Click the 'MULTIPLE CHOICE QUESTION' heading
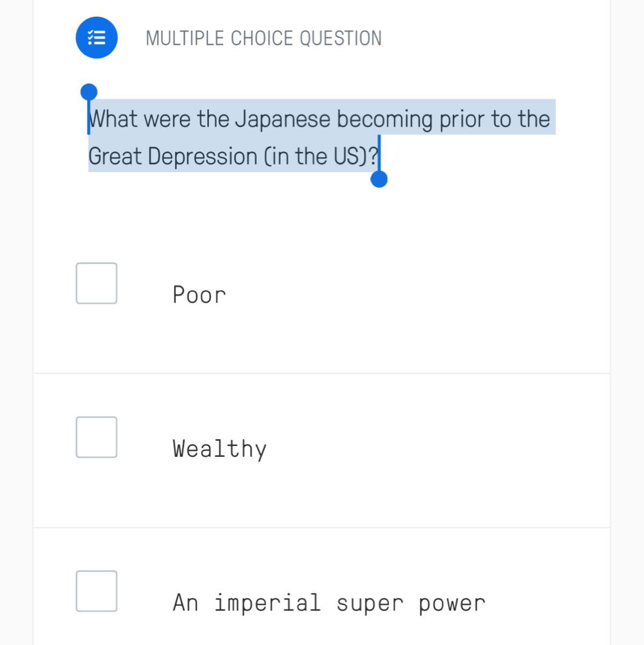The height and width of the screenshot is (645, 644). click(x=264, y=38)
